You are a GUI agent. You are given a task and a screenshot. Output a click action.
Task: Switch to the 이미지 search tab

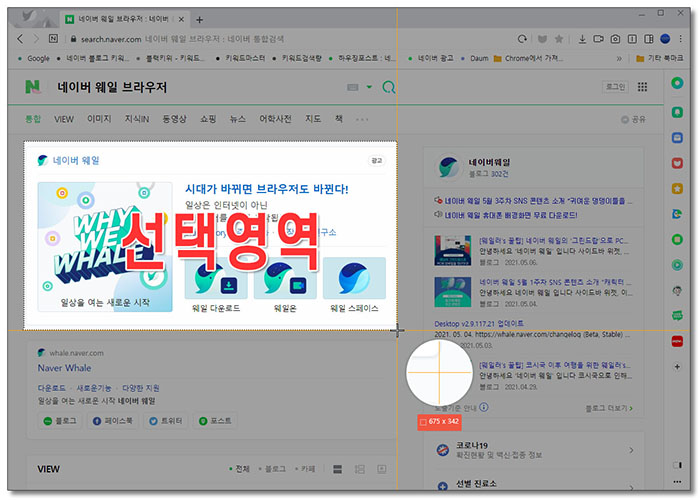[99, 119]
